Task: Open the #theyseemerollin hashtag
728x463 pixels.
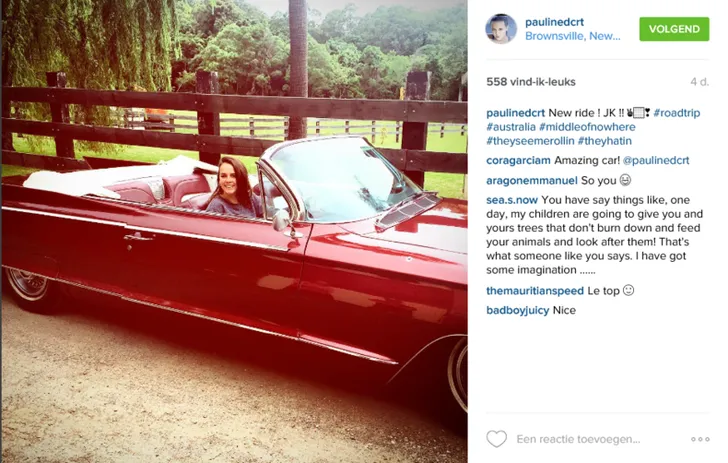Action: coord(530,141)
